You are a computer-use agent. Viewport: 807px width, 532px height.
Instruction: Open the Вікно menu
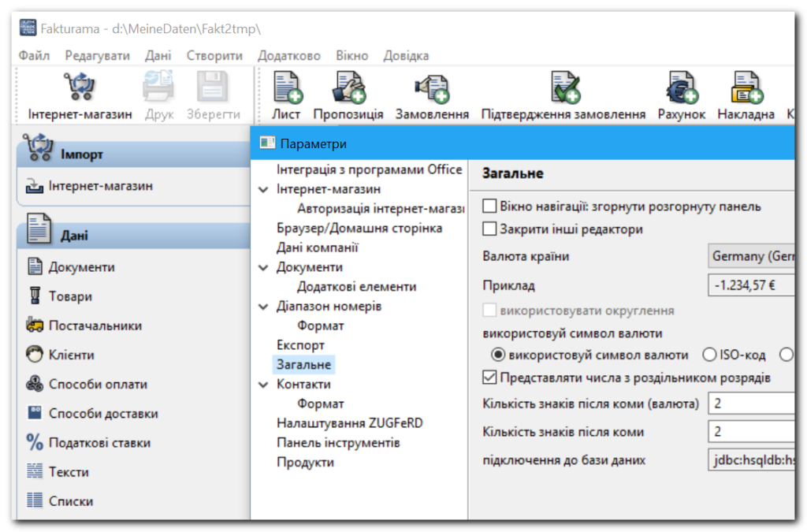[352, 56]
